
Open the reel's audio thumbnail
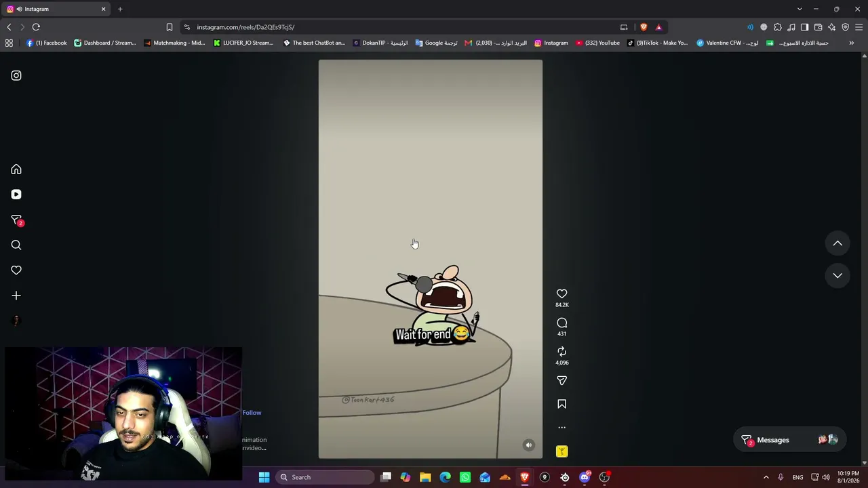click(561, 451)
